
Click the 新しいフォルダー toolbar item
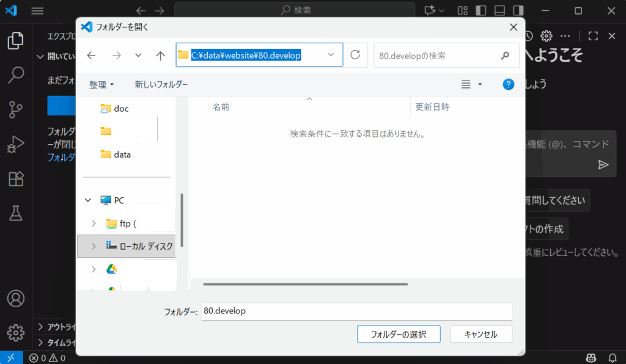click(161, 85)
